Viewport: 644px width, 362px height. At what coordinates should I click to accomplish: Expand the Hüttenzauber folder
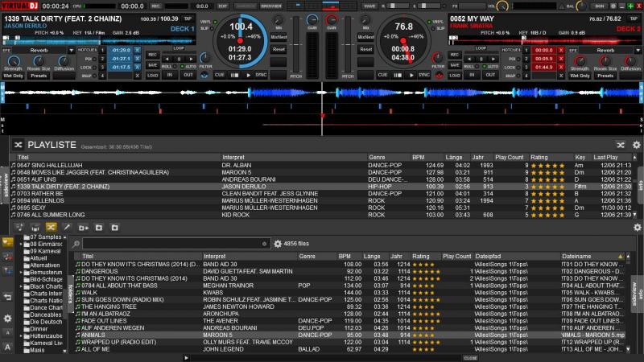click(x=22, y=336)
